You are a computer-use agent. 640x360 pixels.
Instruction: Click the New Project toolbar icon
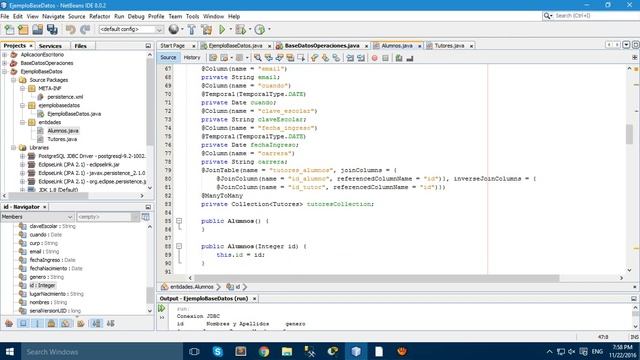tap(23, 29)
